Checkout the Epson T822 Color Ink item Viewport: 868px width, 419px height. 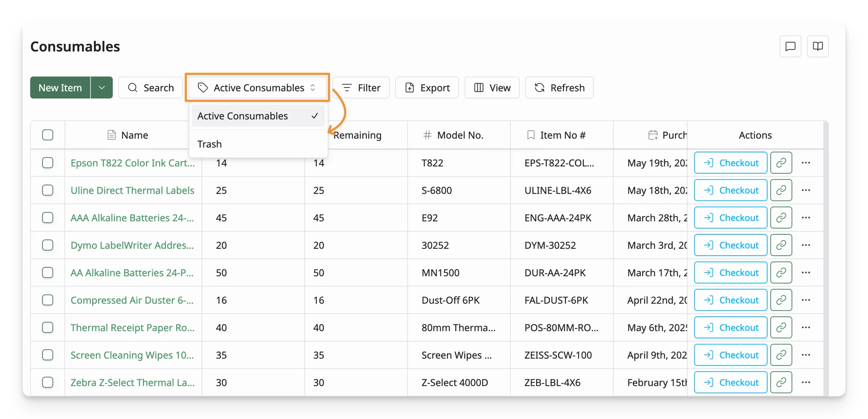pyautogui.click(x=731, y=163)
